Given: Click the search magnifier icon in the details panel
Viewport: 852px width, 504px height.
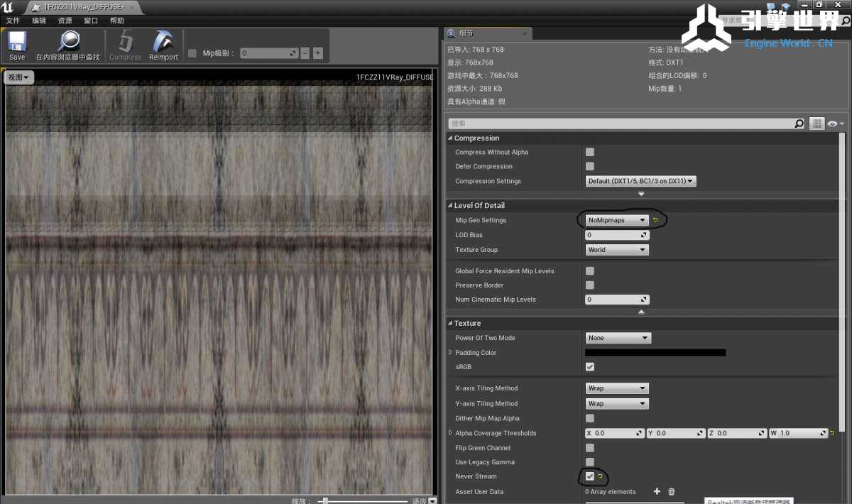Looking at the screenshot, I should (x=799, y=124).
